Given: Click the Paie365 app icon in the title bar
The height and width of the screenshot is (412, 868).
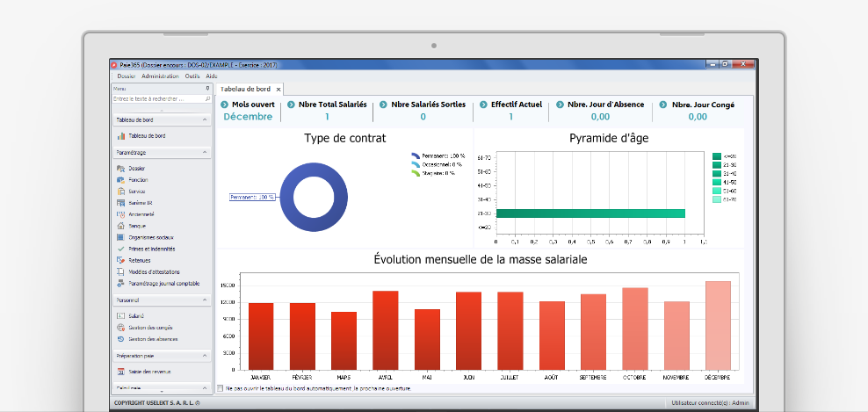Looking at the screenshot, I should [114, 65].
